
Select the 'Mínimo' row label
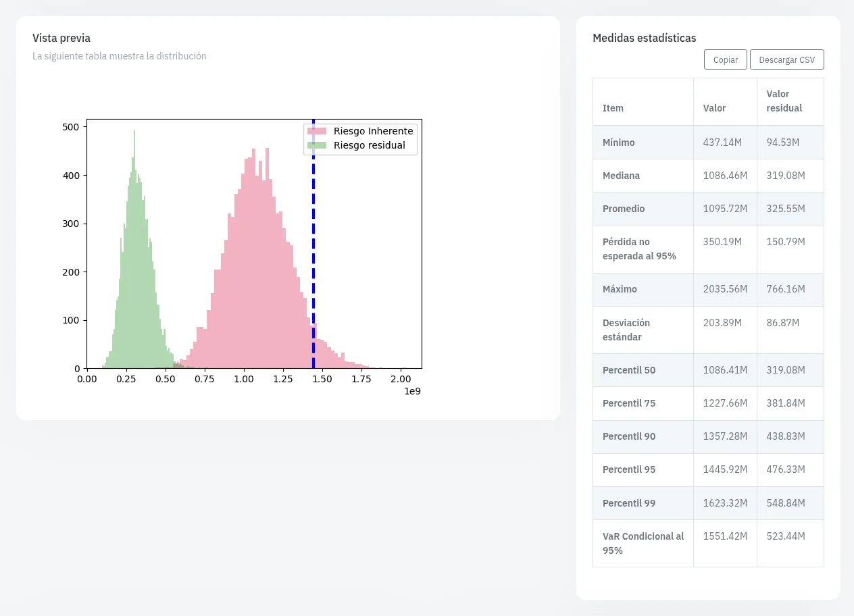pos(619,143)
